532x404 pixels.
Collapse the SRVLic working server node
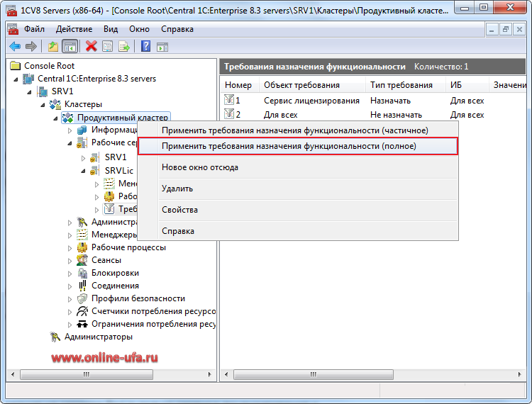[84, 171]
